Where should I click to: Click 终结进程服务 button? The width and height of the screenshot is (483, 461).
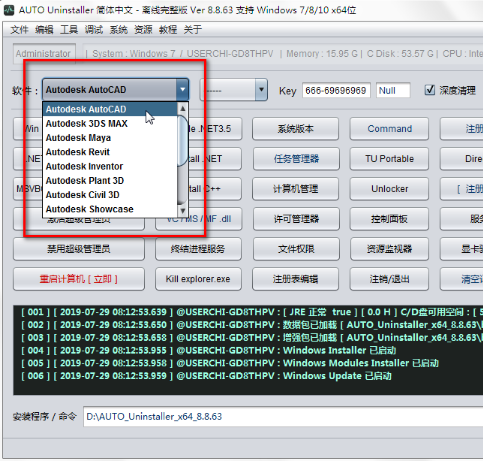[198, 249]
